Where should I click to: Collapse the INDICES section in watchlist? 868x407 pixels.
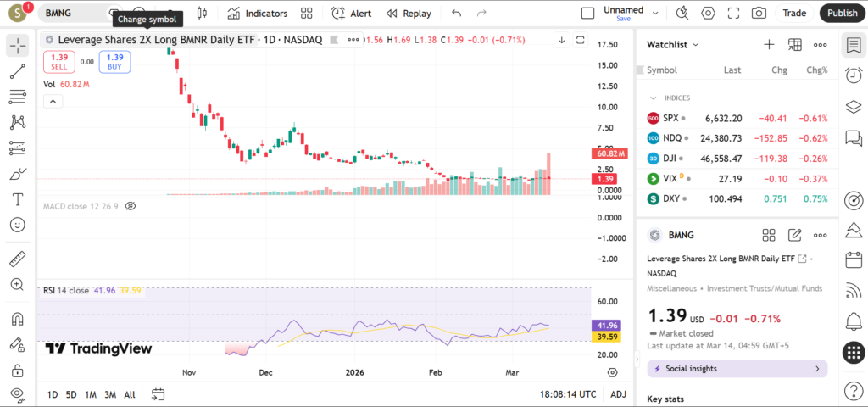pos(654,98)
